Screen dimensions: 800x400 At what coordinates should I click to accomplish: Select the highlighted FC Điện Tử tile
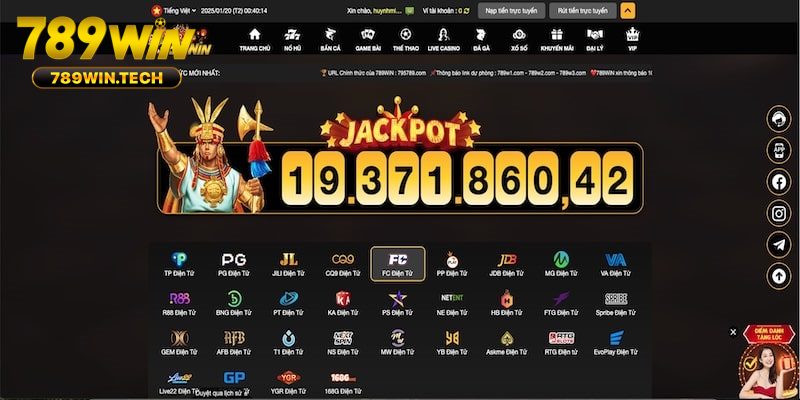(x=397, y=264)
